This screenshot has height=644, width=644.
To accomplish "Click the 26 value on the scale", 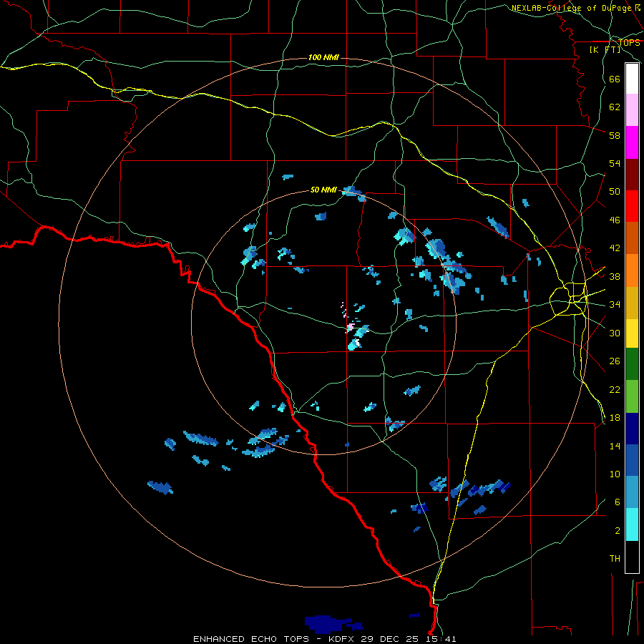I will click(x=615, y=361).
